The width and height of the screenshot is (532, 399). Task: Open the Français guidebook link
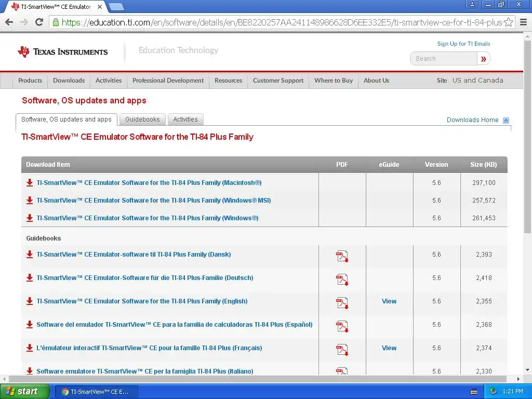click(x=149, y=348)
